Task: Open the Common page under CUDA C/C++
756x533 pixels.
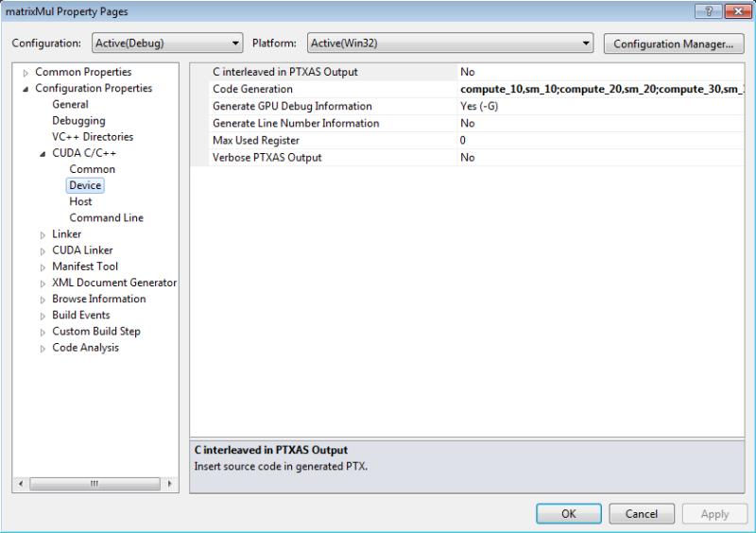Action: coord(92,169)
